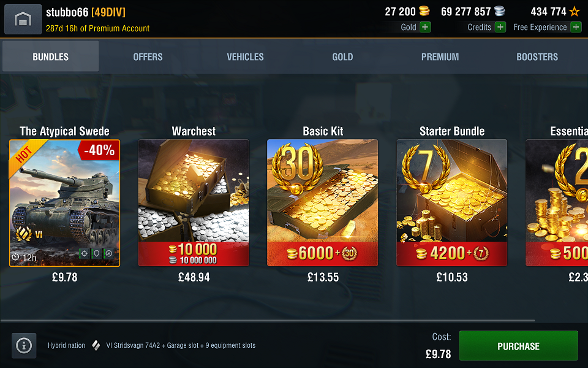Switch to the OFFERS tab
Screen dimensions: 588x368
tap(148, 56)
